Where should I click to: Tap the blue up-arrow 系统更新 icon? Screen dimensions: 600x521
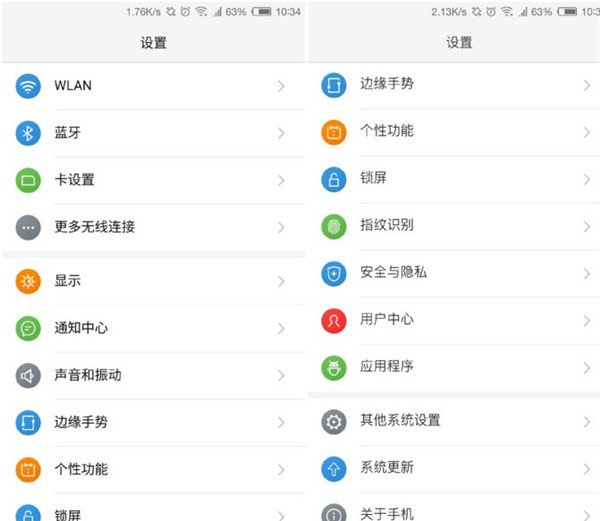[333, 468]
